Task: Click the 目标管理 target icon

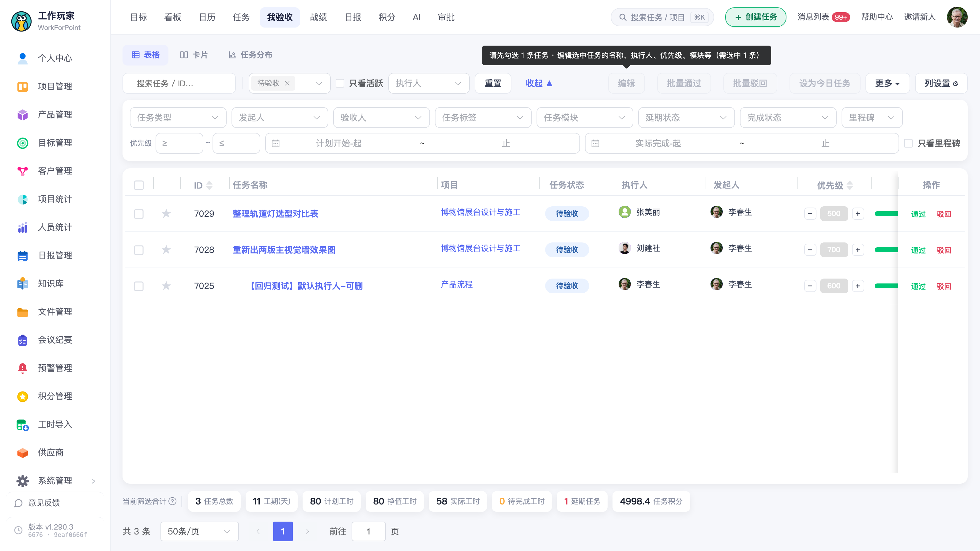Action: (x=22, y=143)
